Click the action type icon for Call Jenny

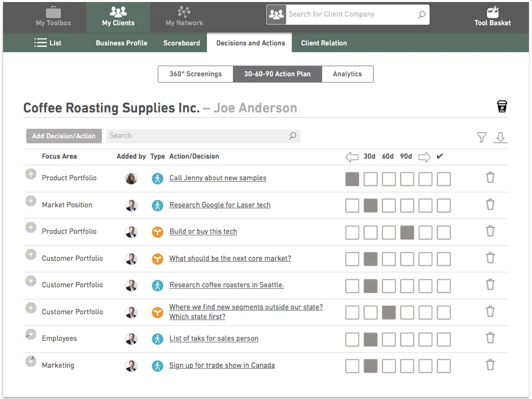click(x=157, y=178)
